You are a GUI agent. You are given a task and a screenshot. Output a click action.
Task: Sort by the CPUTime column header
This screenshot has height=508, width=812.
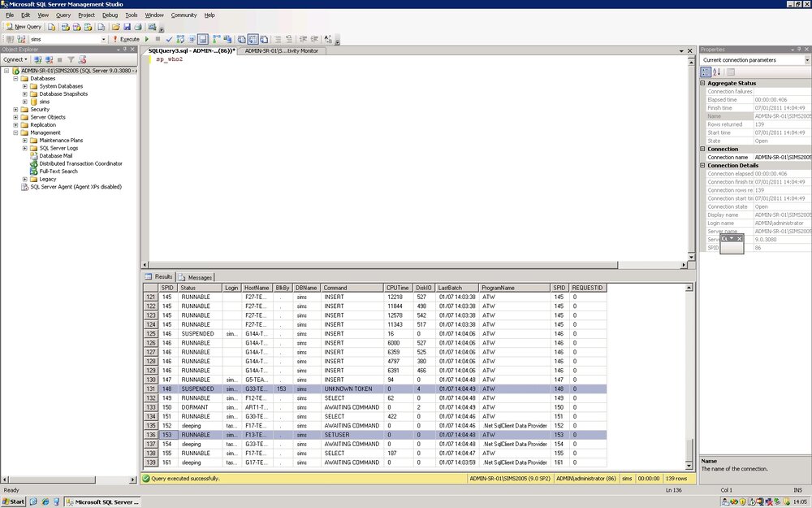[x=398, y=288]
